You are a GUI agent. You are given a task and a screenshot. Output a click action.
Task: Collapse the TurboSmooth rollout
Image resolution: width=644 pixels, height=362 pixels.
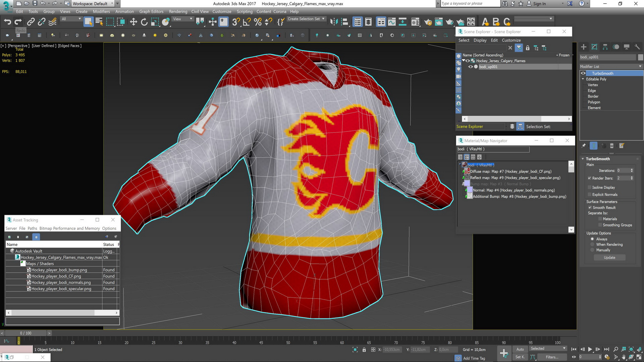583,159
